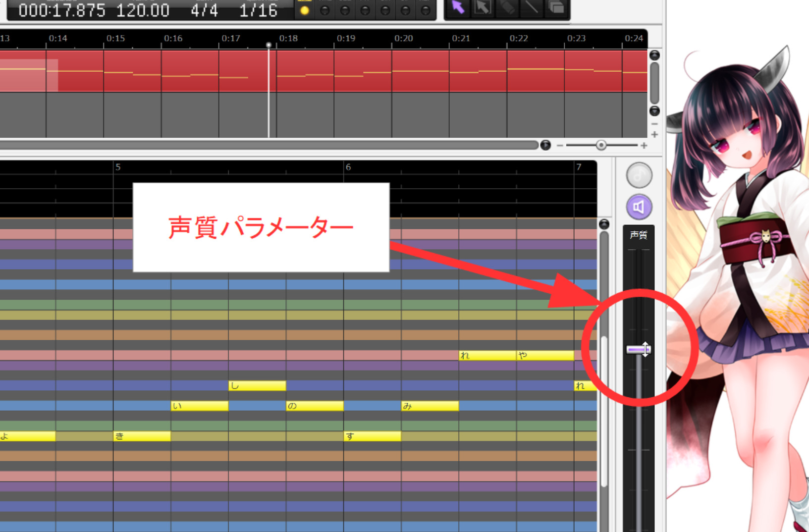Toggle the purple speaker monitor button
This screenshot has width=809, height=532.
pyautogui.click(x=639, y=207)
